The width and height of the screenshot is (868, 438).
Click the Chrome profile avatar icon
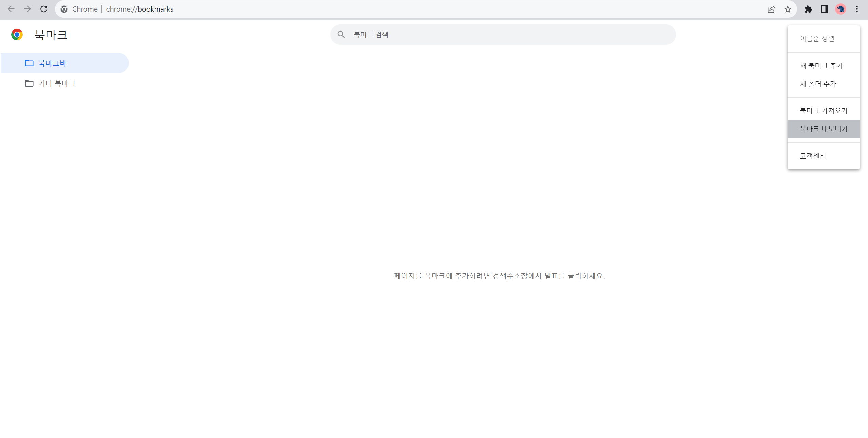[x=841, y=9]
